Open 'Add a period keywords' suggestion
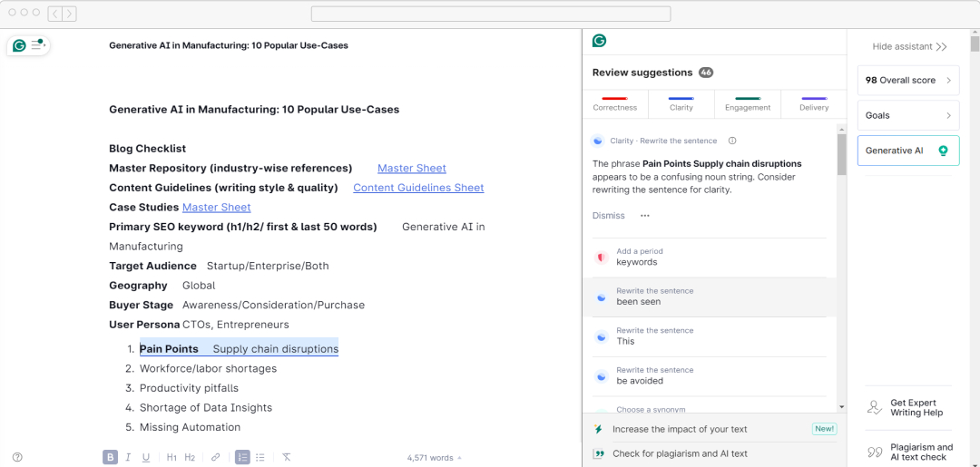The width and height of the screenshot is (980, 467). (x=709, y=258)
